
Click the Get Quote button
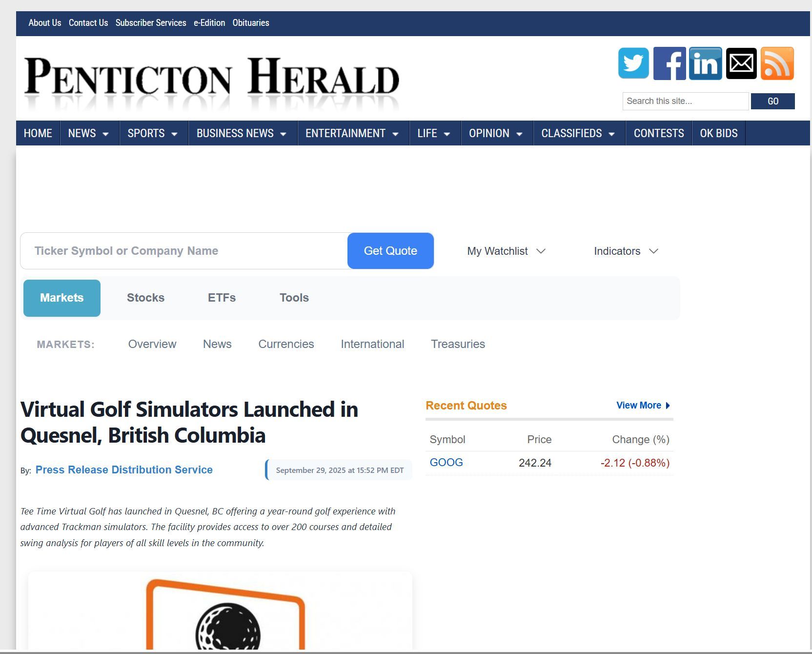pos(390,251)
